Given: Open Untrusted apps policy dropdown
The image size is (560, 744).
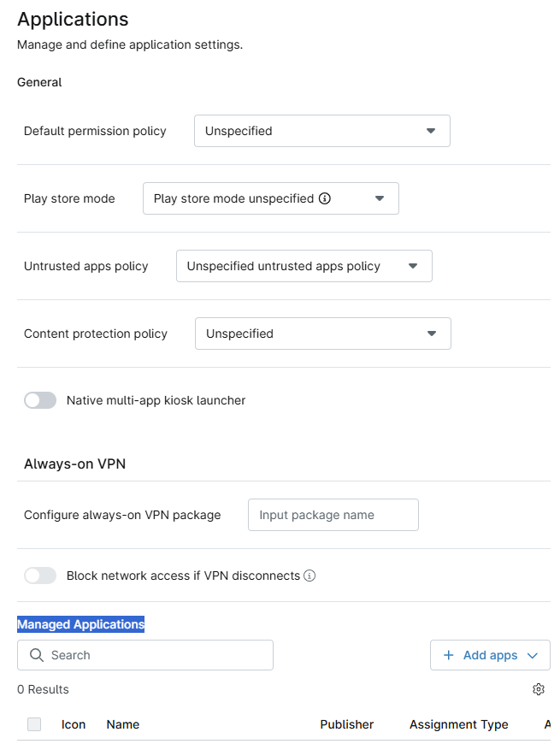Looking at the screenshot, I should pos(304,266).
